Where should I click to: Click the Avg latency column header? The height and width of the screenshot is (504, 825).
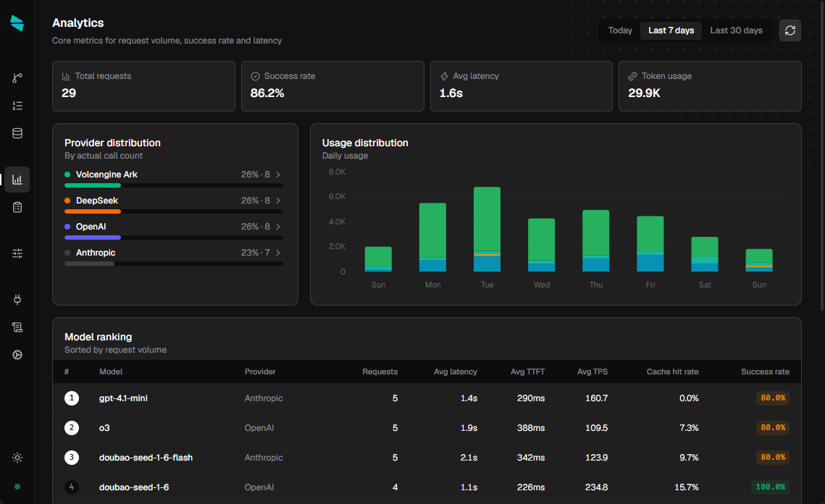pyautogui.click(x=455, y=372)
